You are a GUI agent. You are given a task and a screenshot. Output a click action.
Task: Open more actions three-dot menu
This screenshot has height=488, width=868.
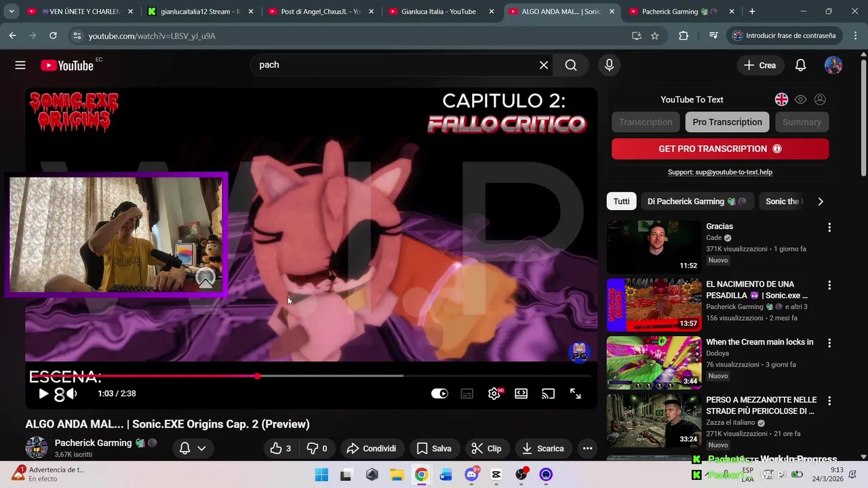587,449
